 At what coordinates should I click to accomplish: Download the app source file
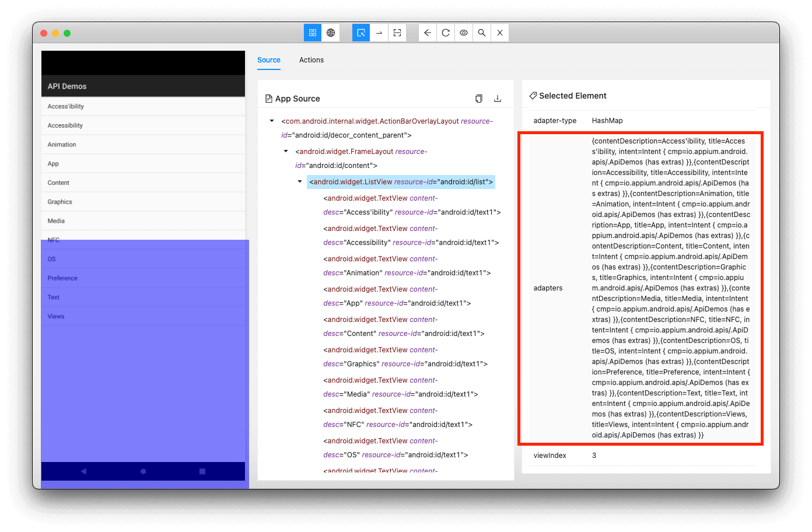tap(498, 98)
